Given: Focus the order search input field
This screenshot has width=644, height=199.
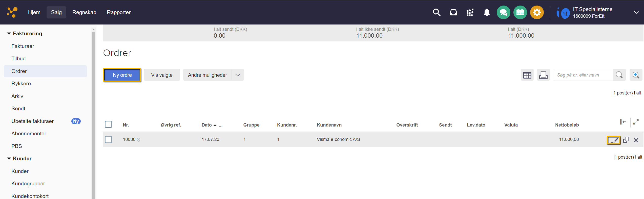Looking at the screenshot, I should click(x=583, y=75).
